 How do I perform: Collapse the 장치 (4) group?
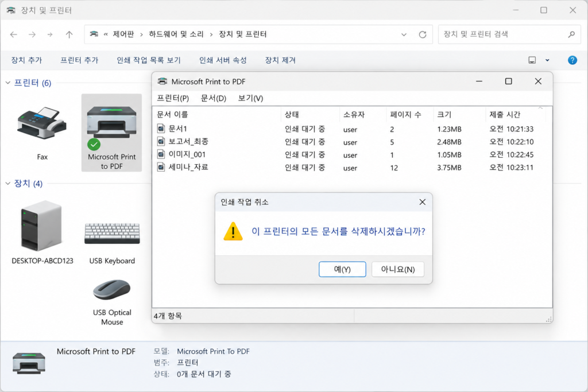(x=7, y=183)
